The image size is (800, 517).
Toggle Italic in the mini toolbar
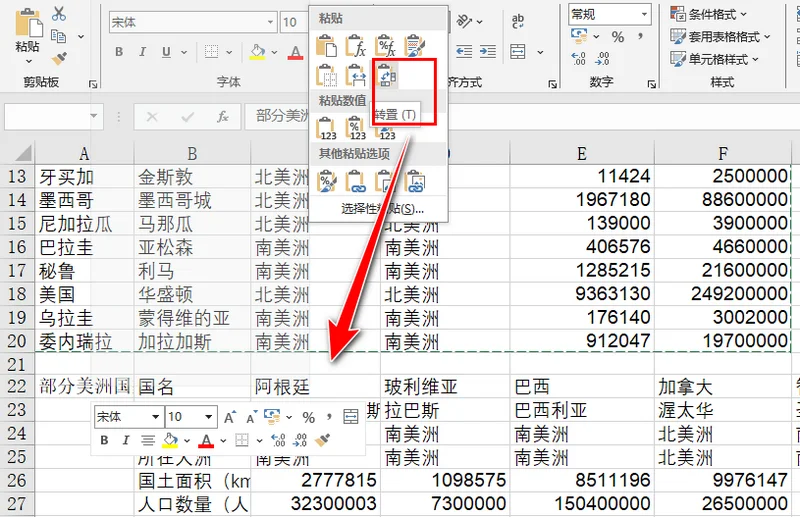[126, 440]
